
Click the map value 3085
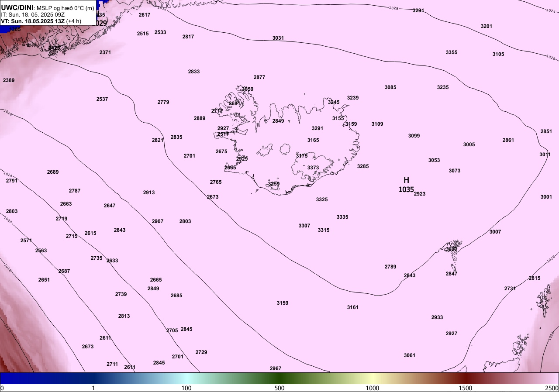390,87
